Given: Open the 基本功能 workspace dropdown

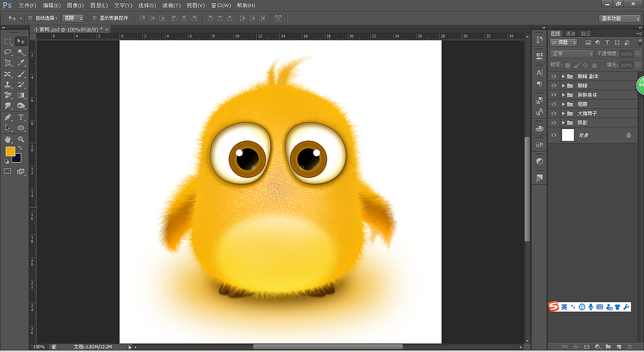Looking at the screenshot, I should [620, 18].
